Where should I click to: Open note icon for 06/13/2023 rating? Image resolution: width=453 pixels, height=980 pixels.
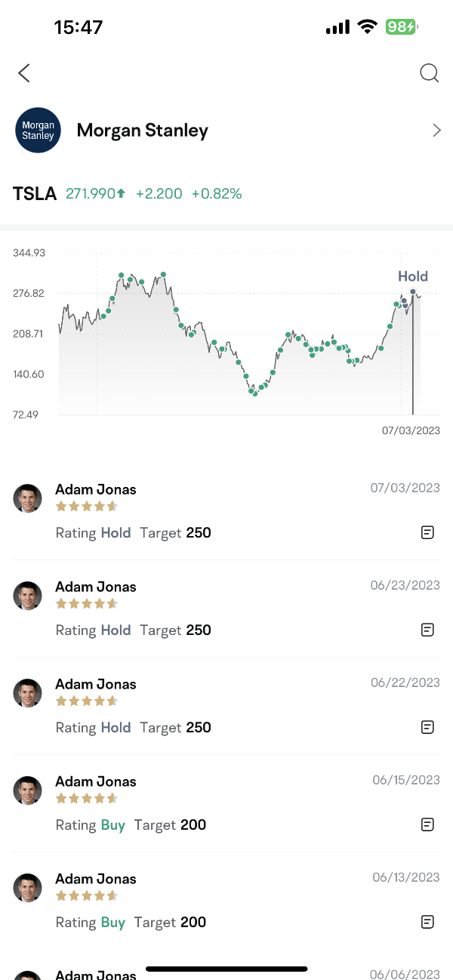(x=427, y=923)
